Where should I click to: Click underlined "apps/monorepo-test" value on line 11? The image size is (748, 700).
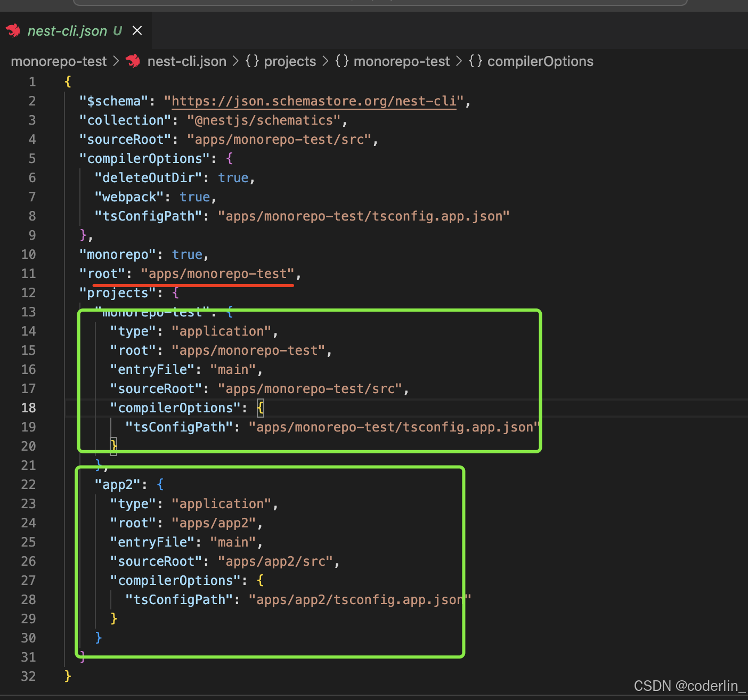pyautogui.click(x=217, y=274)
